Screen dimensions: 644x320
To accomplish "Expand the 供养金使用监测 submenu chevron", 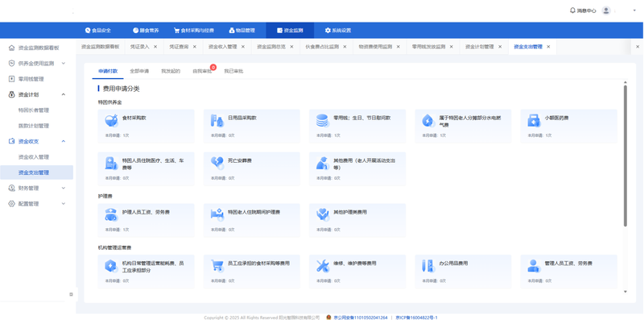I will (64, 64).
